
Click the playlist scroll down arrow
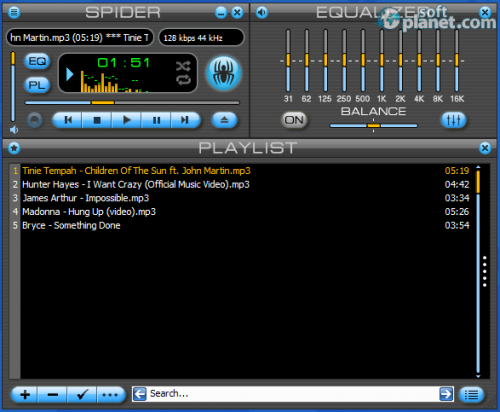point(478,376)
